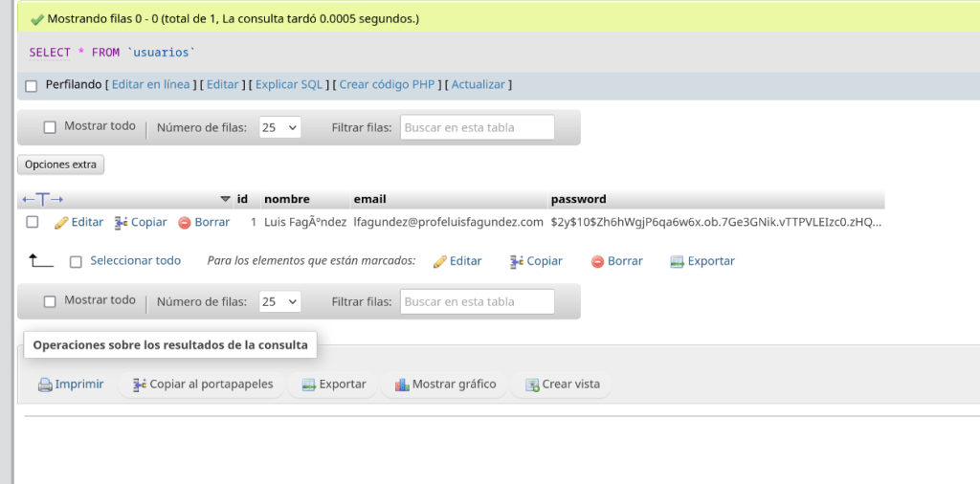
Task: Click the Exportar icon for marked elements
Action: click(677, 261)
